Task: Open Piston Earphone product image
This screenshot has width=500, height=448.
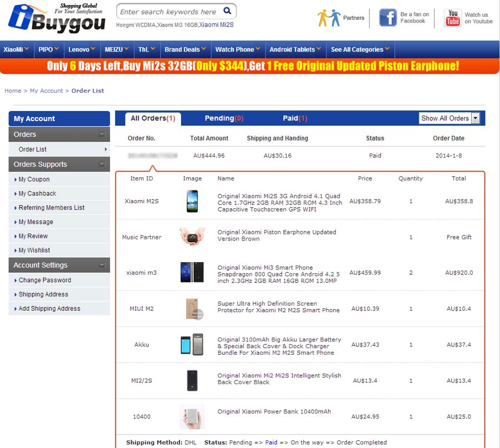Action: (x=192, y=237)
